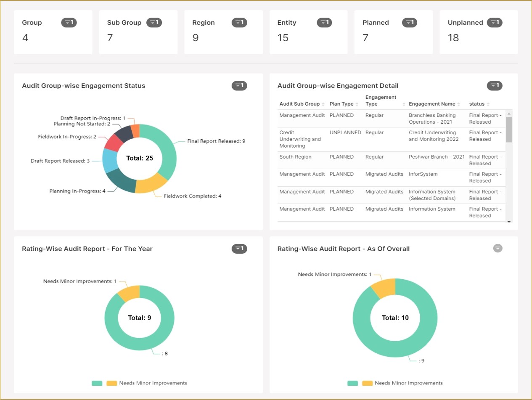Open the Engagement Detail table filter
Screen dimensions: 532x400
[495, 85]
